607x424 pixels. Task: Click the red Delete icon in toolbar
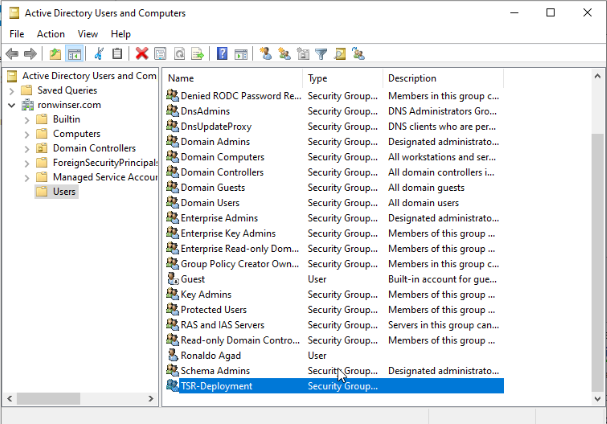click(142, 54)
